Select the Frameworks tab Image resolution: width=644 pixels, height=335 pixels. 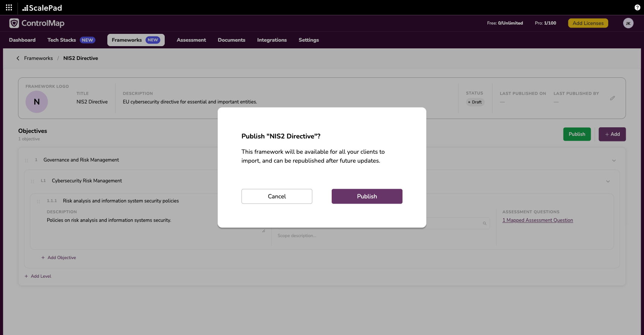tap(136, 40)
